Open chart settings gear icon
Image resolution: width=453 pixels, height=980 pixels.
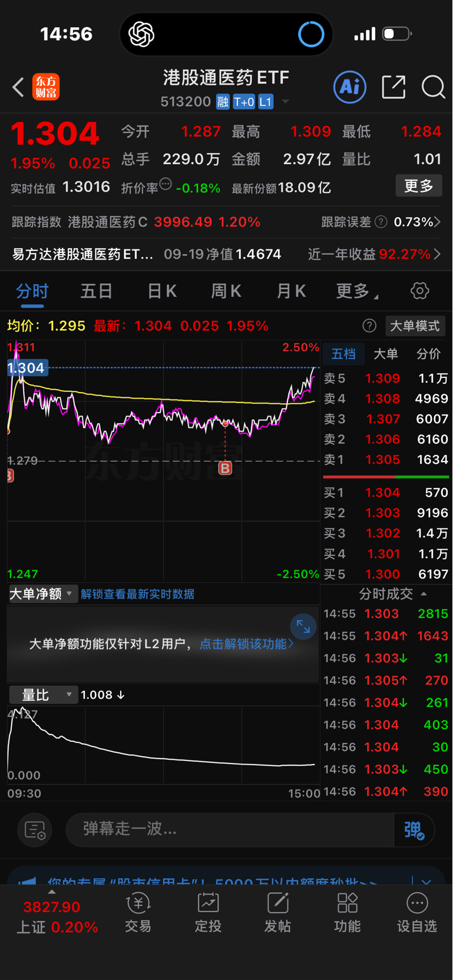point(419,291)
